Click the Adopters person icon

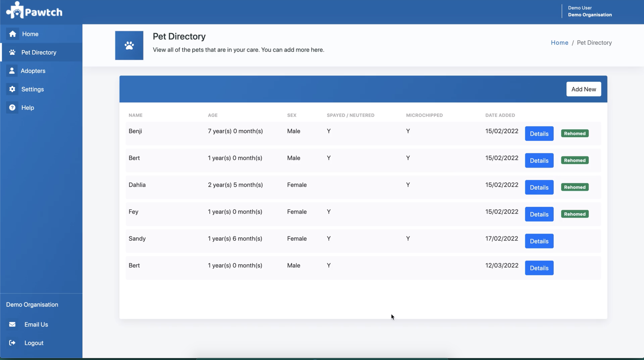click(x=12, y=71)
